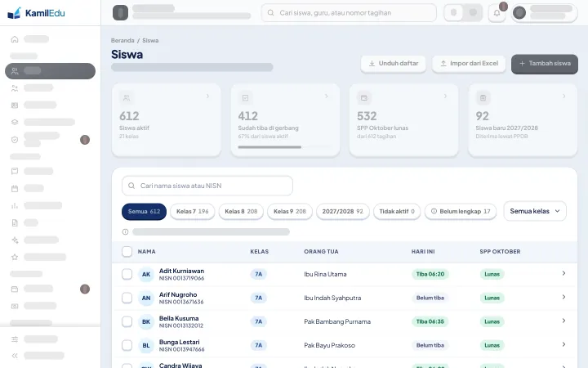Open the Semua kelas dropdown
Viewport: 588px width, 368px height.
[535, 211]
